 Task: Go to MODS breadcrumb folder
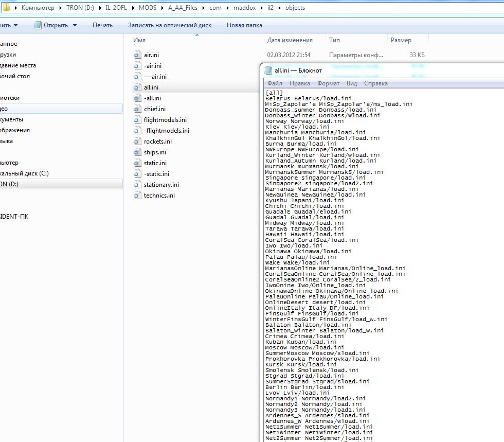coord(148,8)
